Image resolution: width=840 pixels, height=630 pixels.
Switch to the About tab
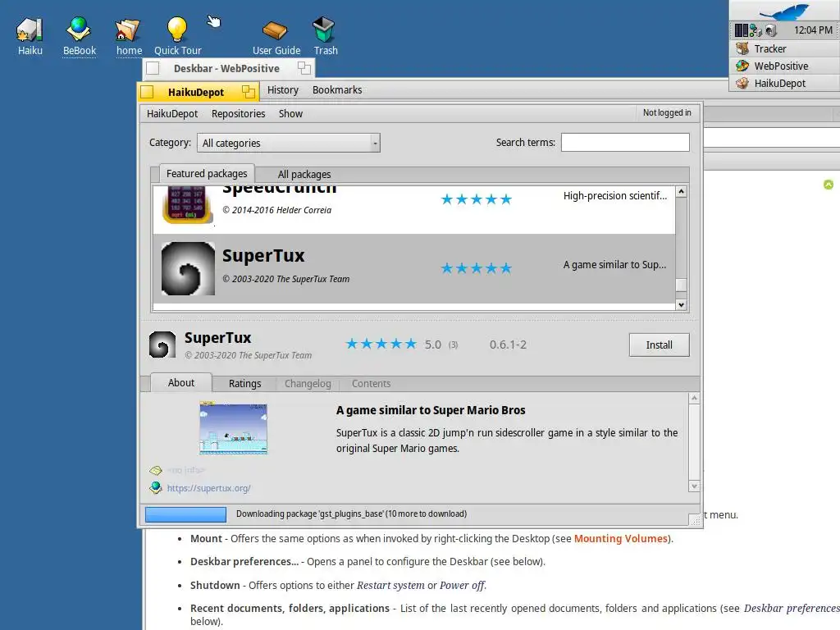click(181, 382)
